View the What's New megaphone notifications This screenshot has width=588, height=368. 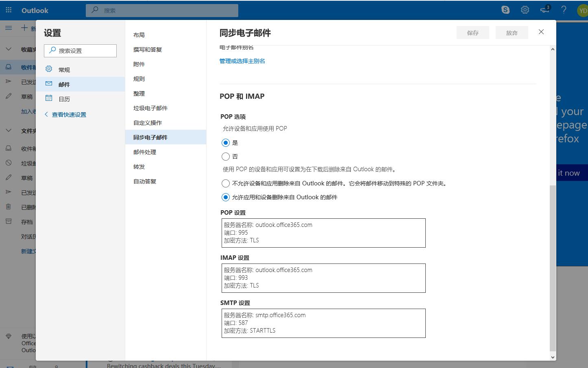pos(544,10)
